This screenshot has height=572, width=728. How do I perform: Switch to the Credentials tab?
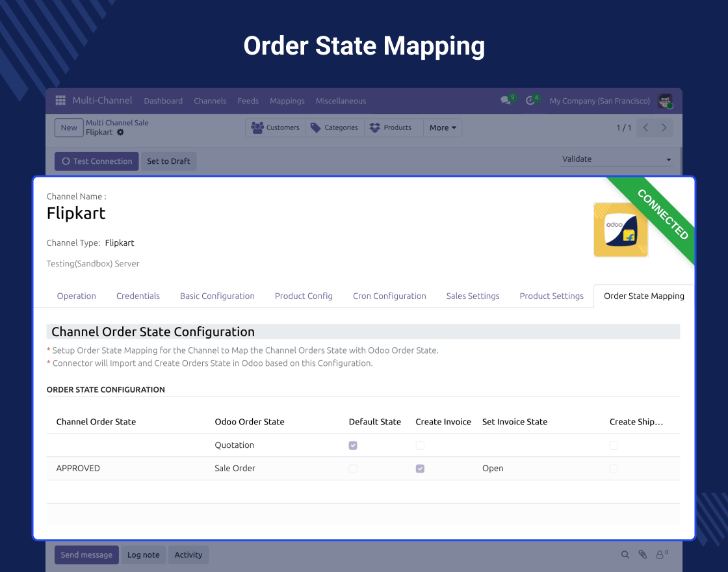[138, 296]
